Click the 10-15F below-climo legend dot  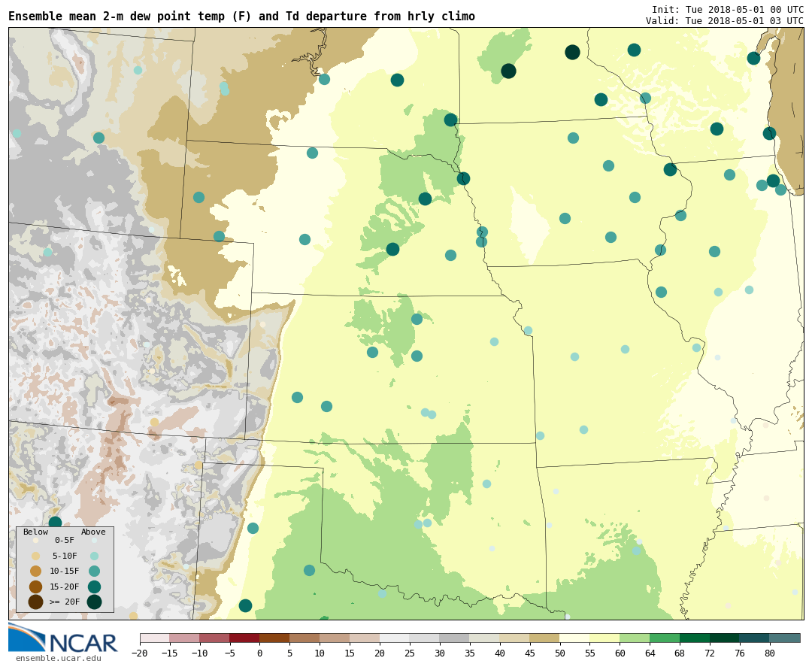35,571
